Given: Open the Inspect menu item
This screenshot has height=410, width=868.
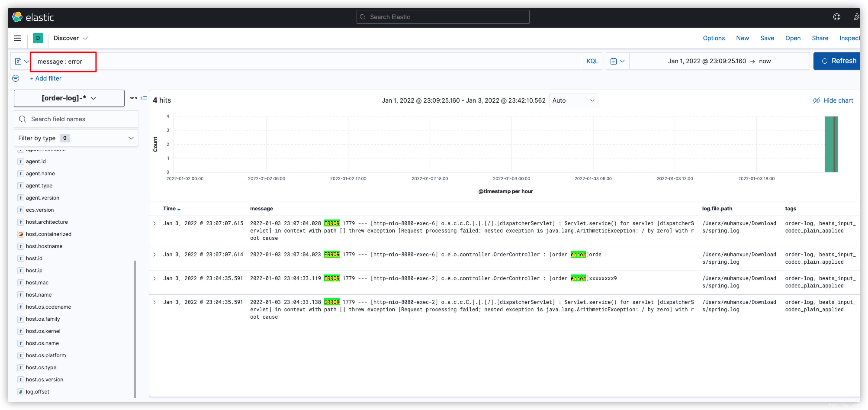Looking at the screenshot, I should (849, 38).
